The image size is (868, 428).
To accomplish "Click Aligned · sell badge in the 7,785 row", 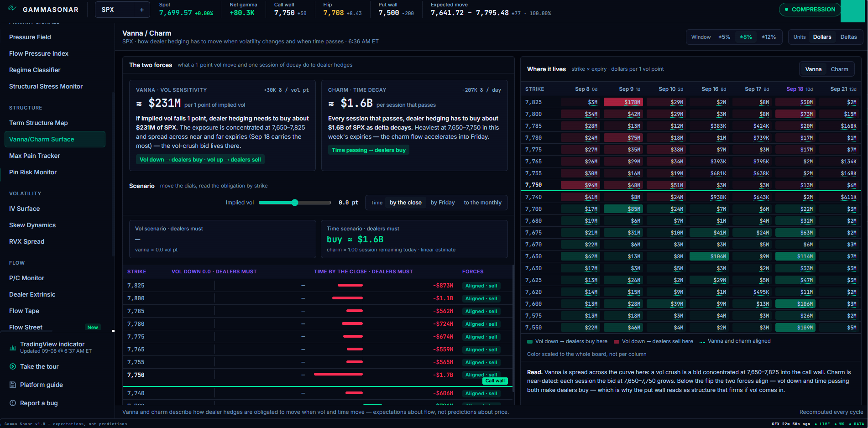I will point(481,311).
